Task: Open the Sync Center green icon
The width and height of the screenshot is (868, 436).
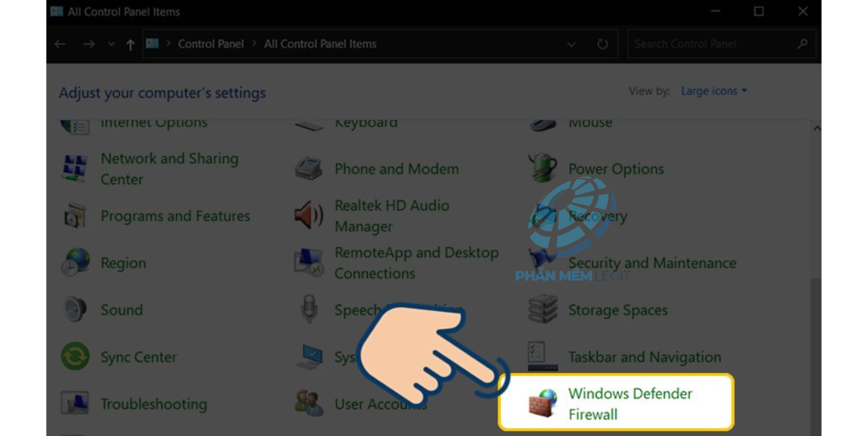Action: click(x=74, y=357)
